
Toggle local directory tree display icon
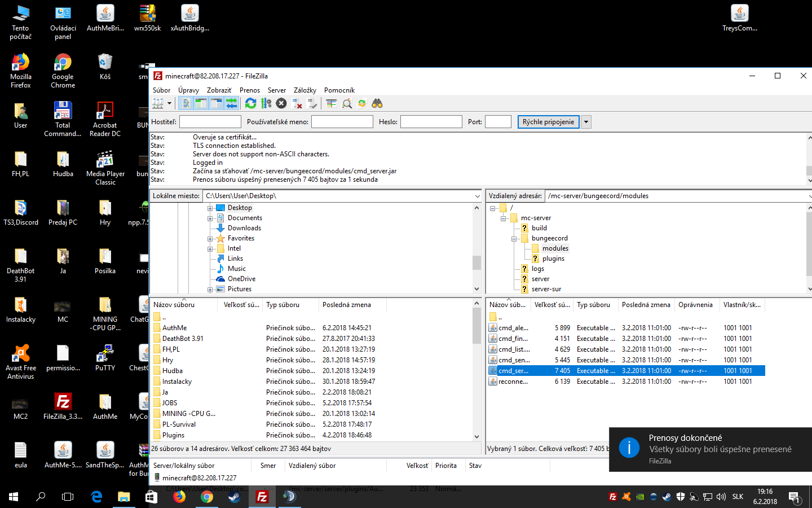pos(201,103)
